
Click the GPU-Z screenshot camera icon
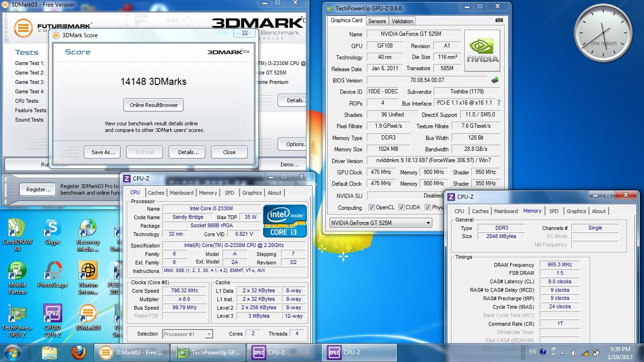499,20
